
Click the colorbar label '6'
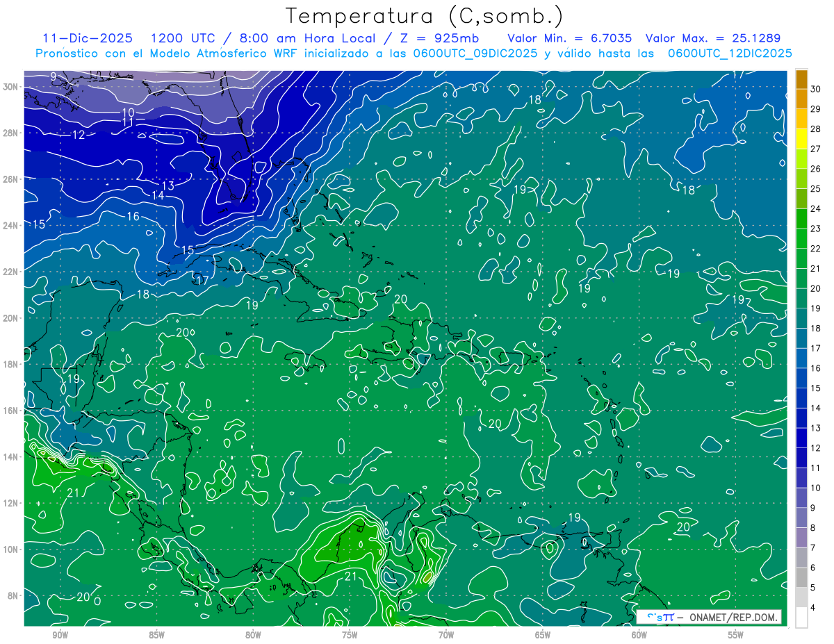pyautogui.click(x=814, y=568)
